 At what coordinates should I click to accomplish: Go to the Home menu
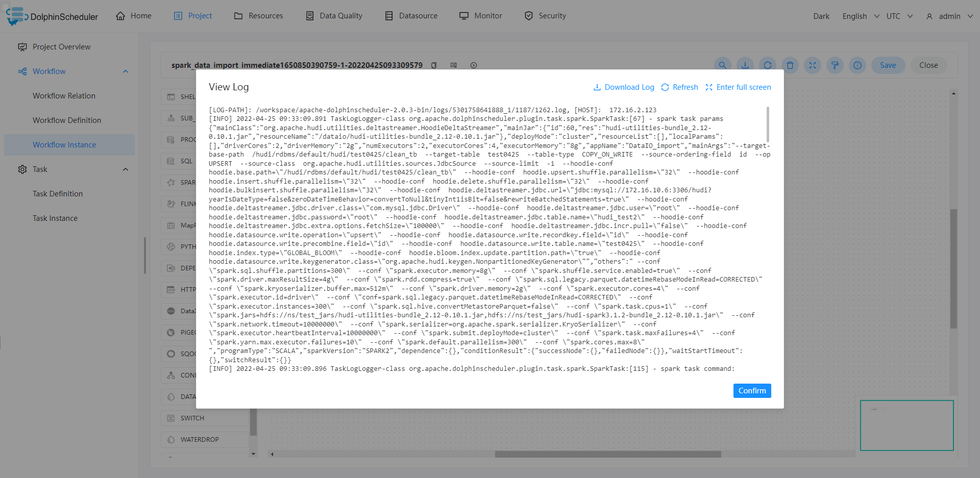click(134, 16)
